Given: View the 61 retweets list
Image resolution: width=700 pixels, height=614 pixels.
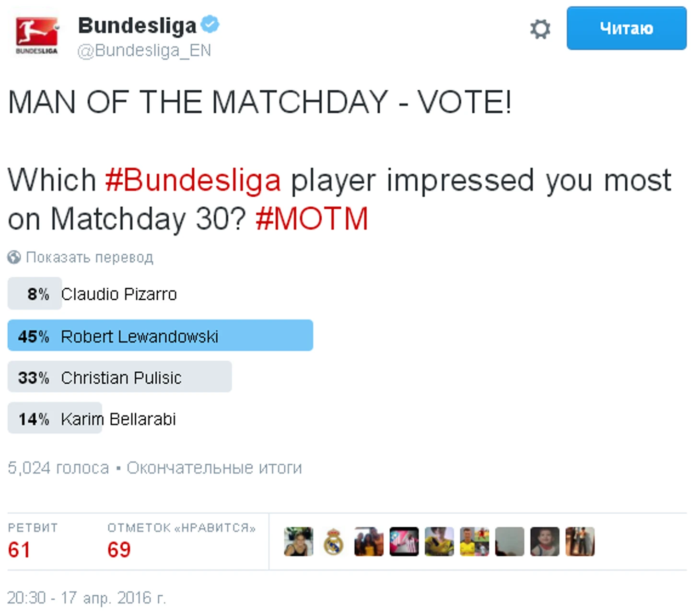Looking at the screenshot, I should tap(33, 542).
